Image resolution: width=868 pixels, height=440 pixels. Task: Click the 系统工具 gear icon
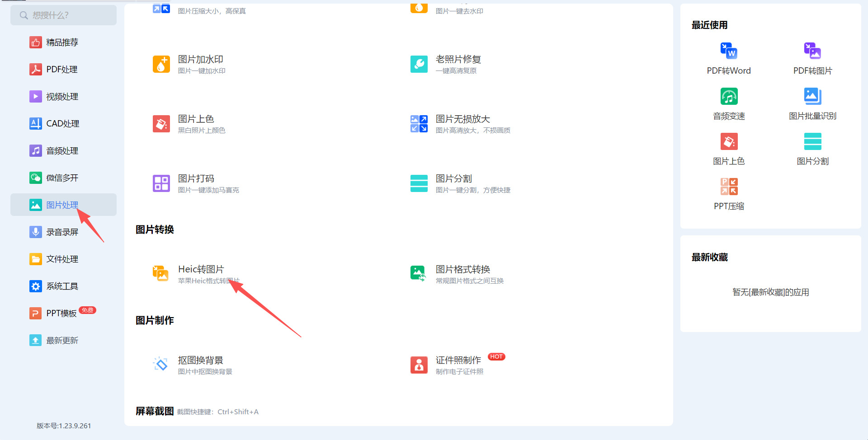36,286
